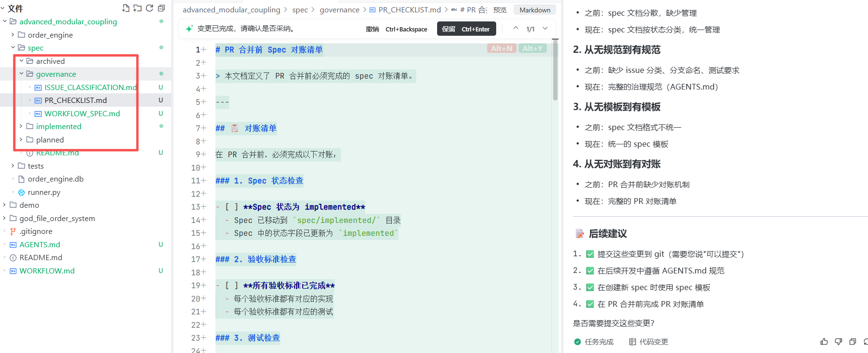Click the 任务完成 status indicator
Image resolution: width=868 pixels, height=353 pixels.
pyautogui.click(x=594, y=342)
